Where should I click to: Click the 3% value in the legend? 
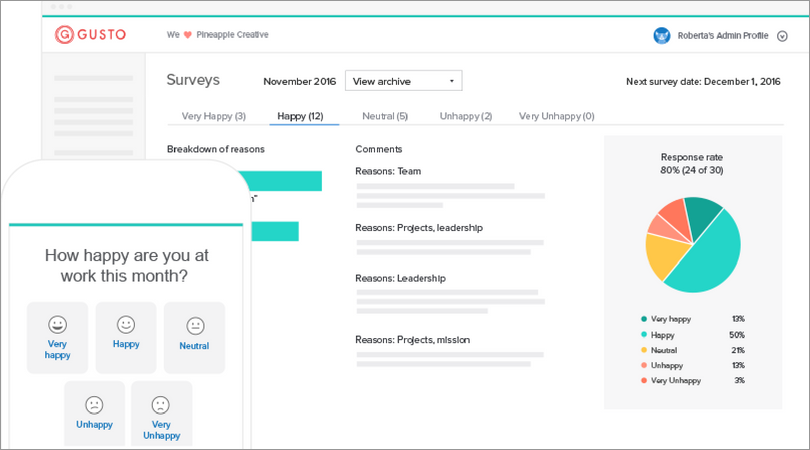click(x=739, y=380)
